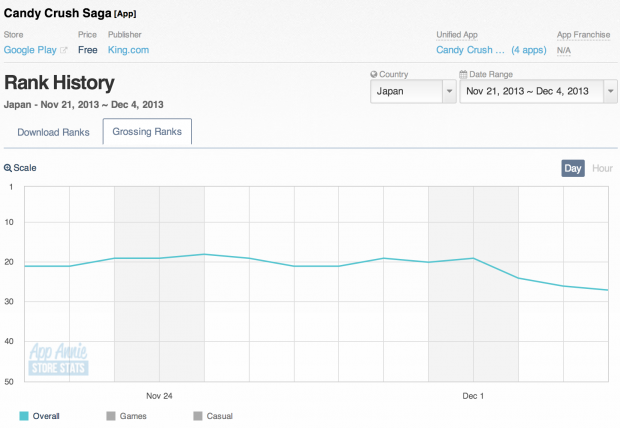
Task: Select the Grossing Ranks tab
Action: 147,131
